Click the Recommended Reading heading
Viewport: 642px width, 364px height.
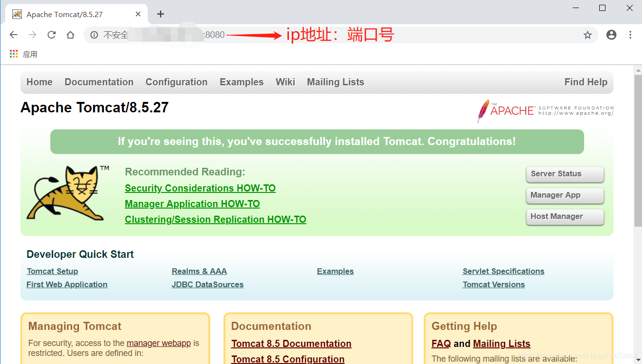pos(185,172)
